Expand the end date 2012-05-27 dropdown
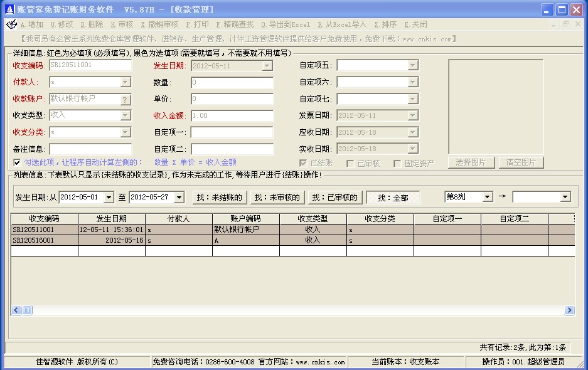Image resolution: width=588 pixels, height=370 pixels. tap(178, 198)
